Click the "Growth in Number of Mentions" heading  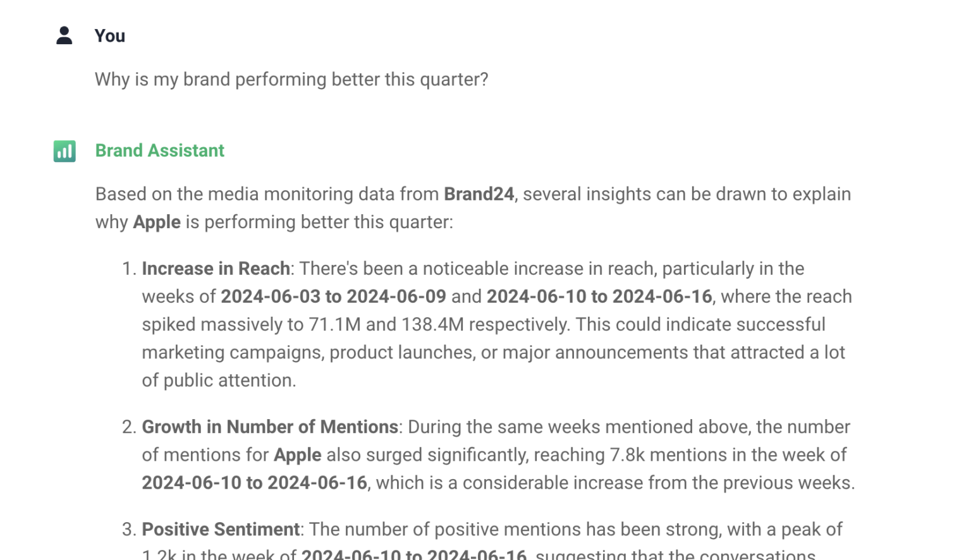269,427
